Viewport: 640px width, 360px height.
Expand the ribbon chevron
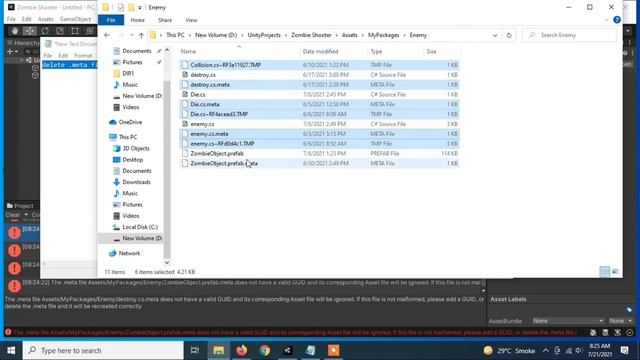[x=607, y=20]
